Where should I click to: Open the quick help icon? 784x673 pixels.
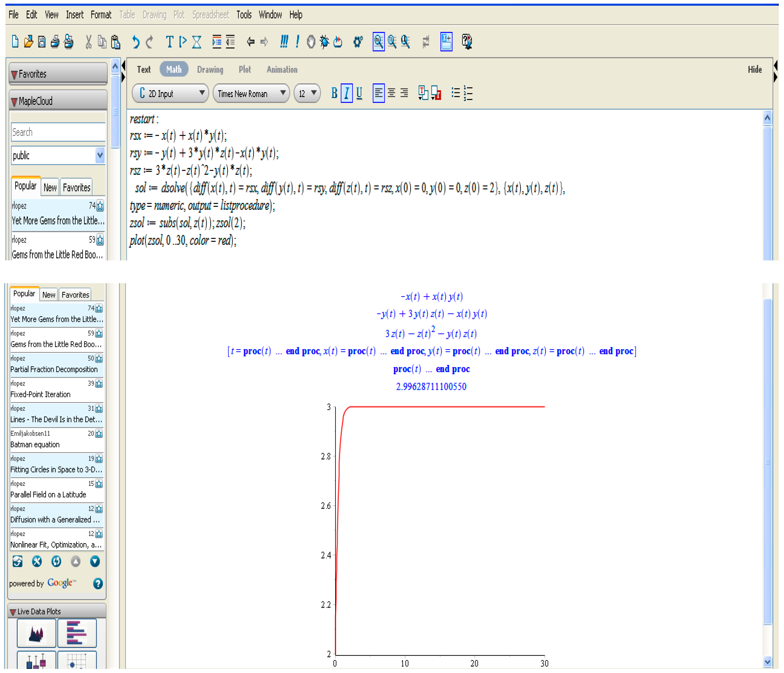pos(467,42)
